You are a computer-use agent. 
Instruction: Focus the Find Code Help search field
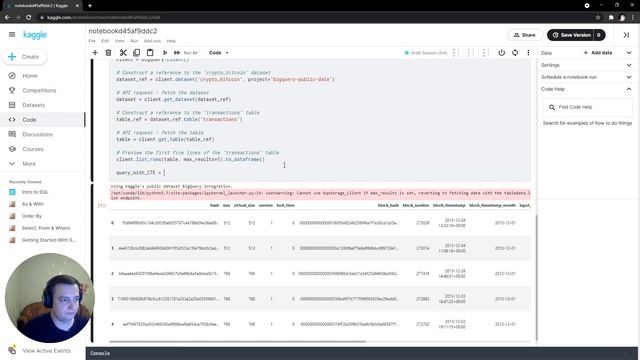[587, 107]
